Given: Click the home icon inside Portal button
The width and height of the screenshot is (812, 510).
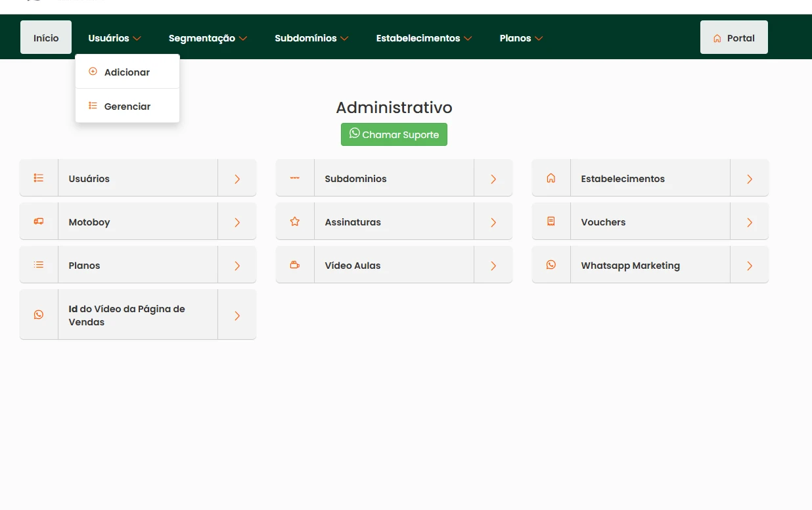Looking at the screenshot, I should (717, 38).
